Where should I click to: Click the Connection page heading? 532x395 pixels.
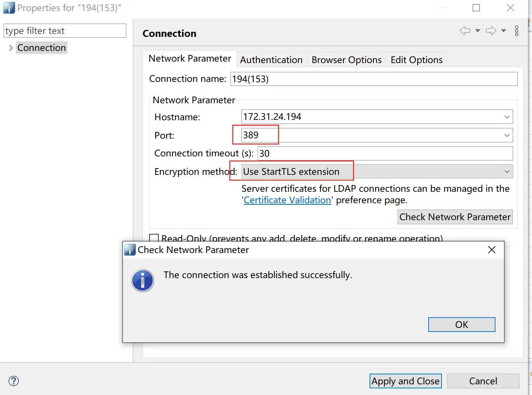pyautogui.click(x=169, y=34)
